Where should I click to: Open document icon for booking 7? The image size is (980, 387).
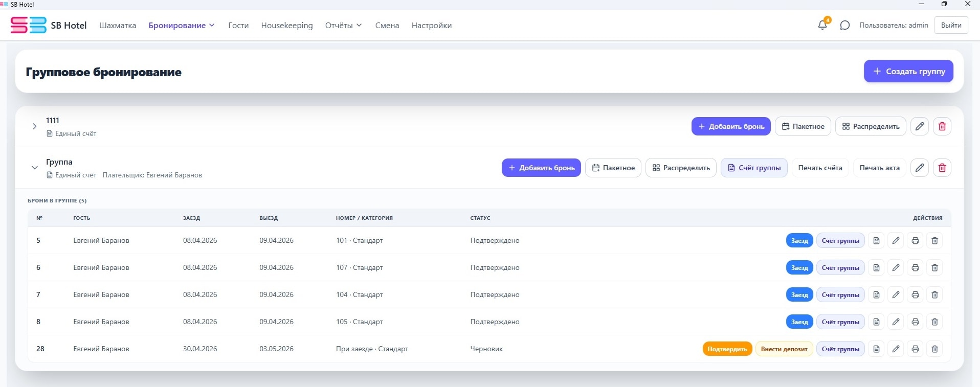coord(876,294)
